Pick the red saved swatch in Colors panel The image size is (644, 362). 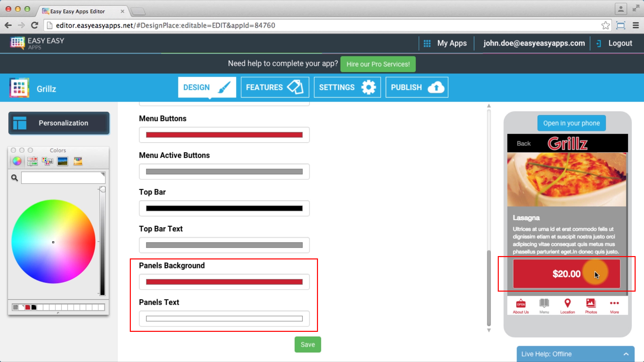pyautogui.click(x=28, y=307)
